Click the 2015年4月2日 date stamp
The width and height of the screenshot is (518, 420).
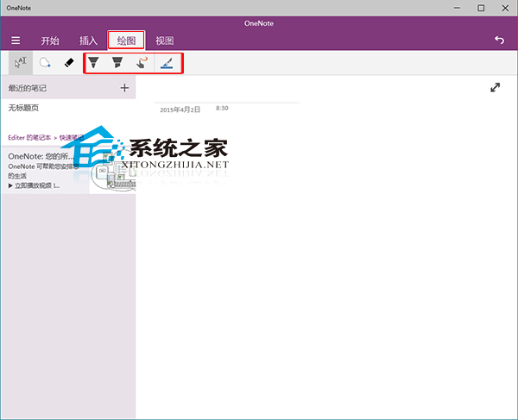(180, 110)
